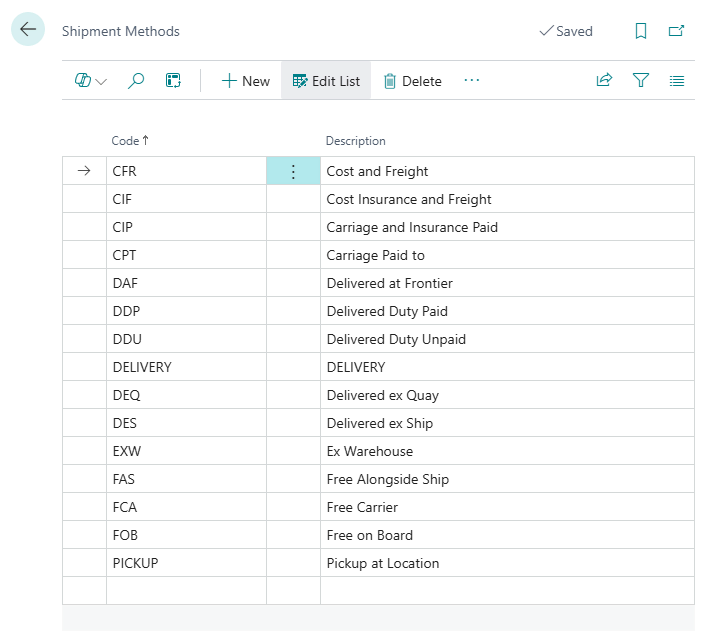Click the share icon
Image resolution: width=728 pixels, height=632 pixels.
604,81
